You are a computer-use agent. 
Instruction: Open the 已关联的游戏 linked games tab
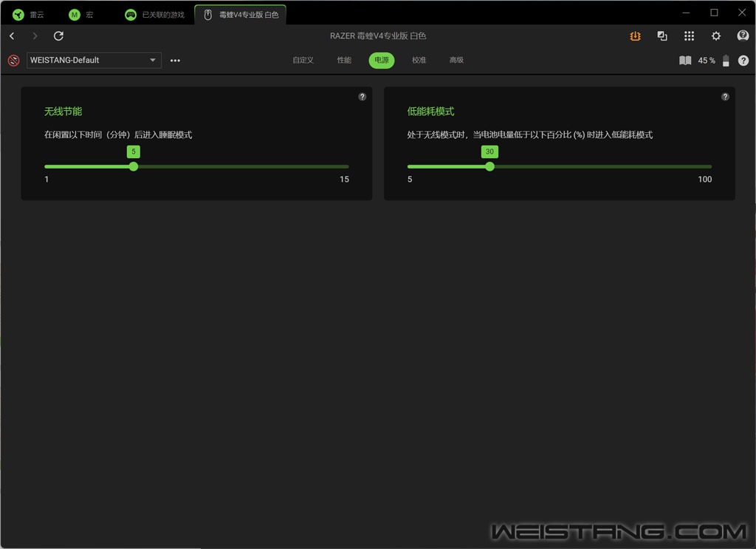coord(155,15)
